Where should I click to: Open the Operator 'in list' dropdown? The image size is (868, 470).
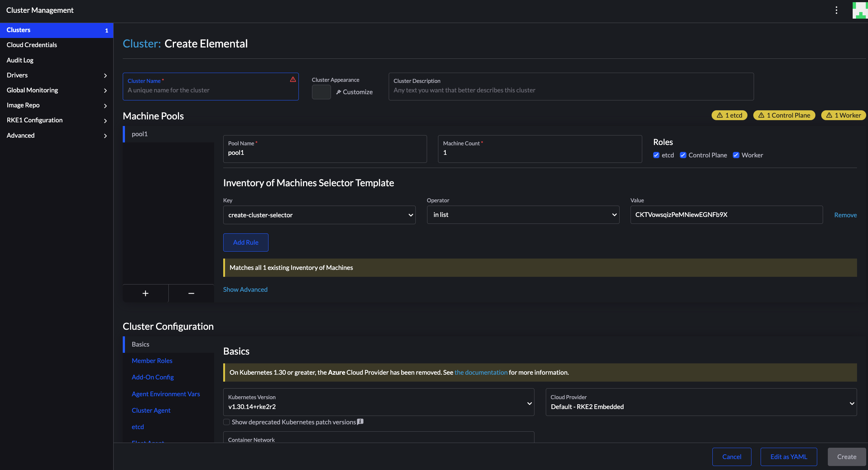click(523, 215)
